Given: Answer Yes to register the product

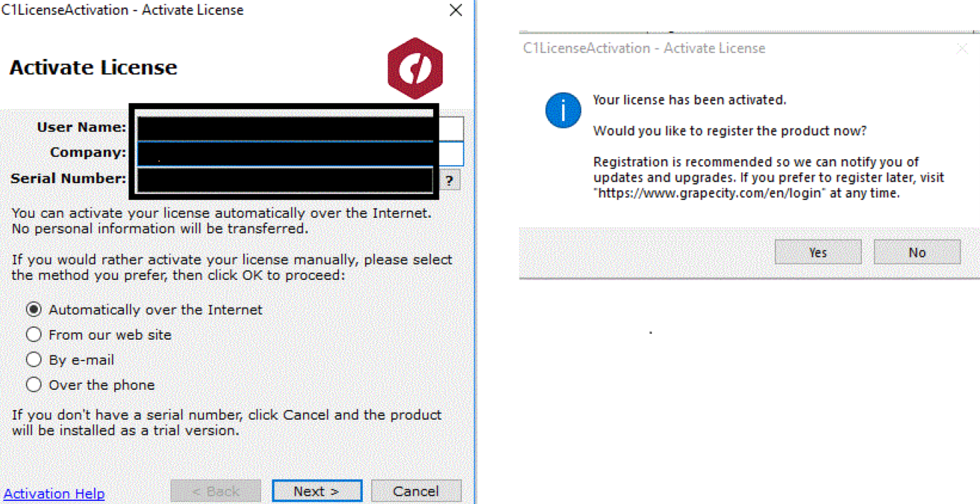Looking at the screenshot, I should coord(818,252).
